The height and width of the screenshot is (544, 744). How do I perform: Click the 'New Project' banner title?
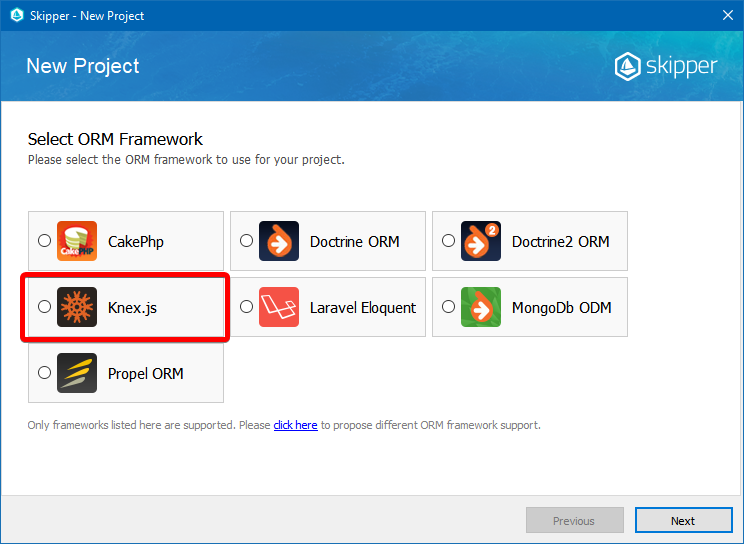83,66
